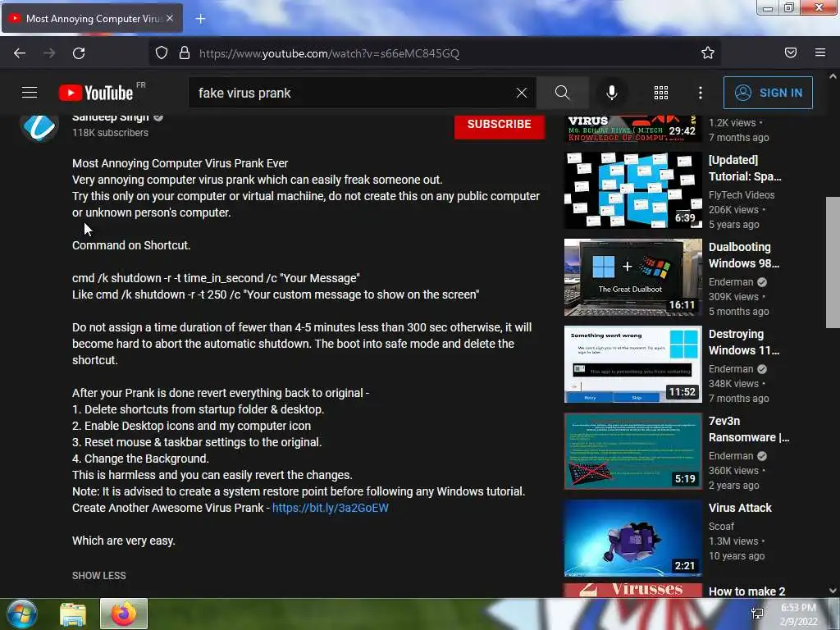Click the FlyTech Videos channel name
840x630 pixels.
[742, 195]
